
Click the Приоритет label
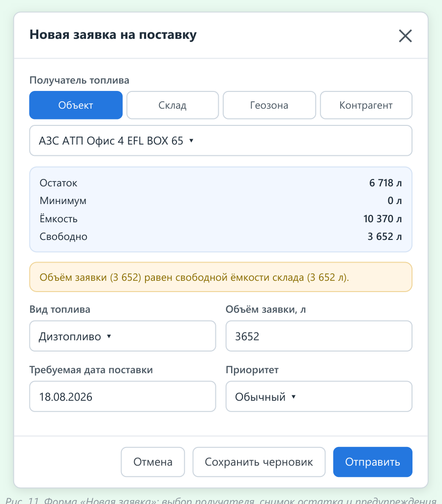[252, 370]
